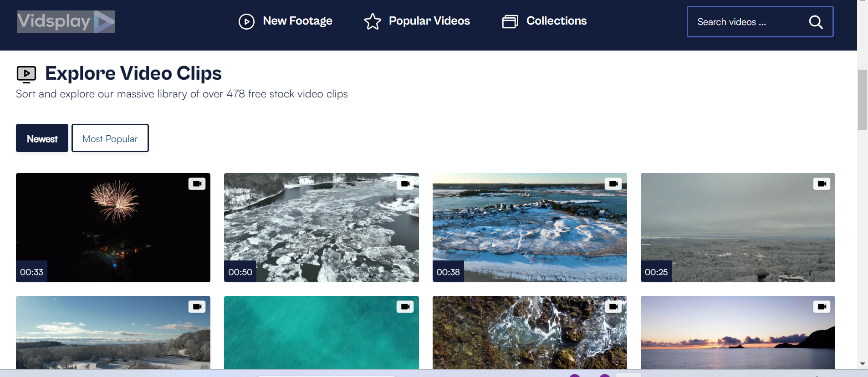This screenshot has height=377, width=868.
Task: Click the vertical scrollbar thumb
Action: click(x=862, y=100)
